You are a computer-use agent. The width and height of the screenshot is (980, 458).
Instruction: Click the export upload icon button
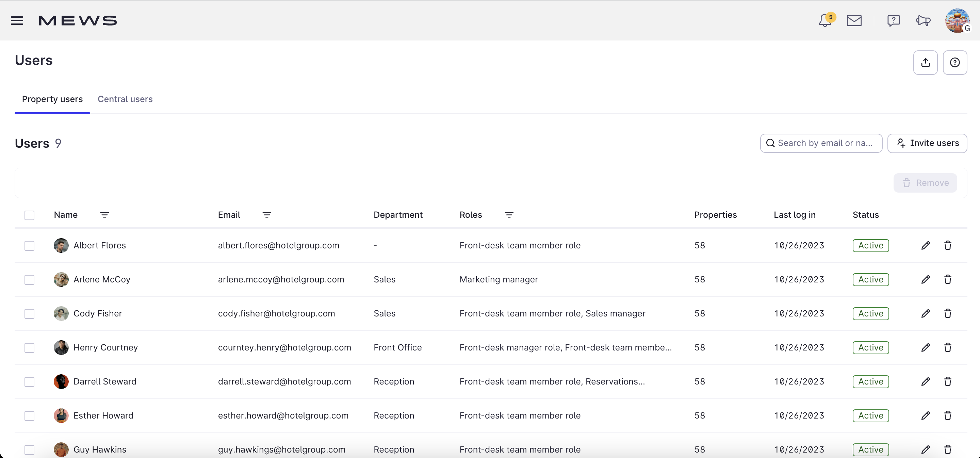tap(925, 62)
